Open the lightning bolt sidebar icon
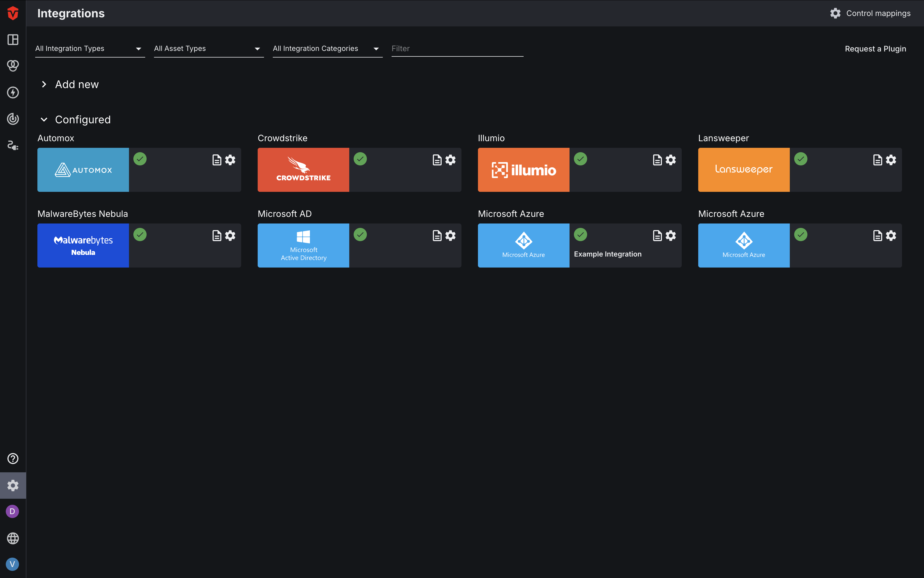The width and height of the screenshot is (924, 578). click(x=13, y=92)
